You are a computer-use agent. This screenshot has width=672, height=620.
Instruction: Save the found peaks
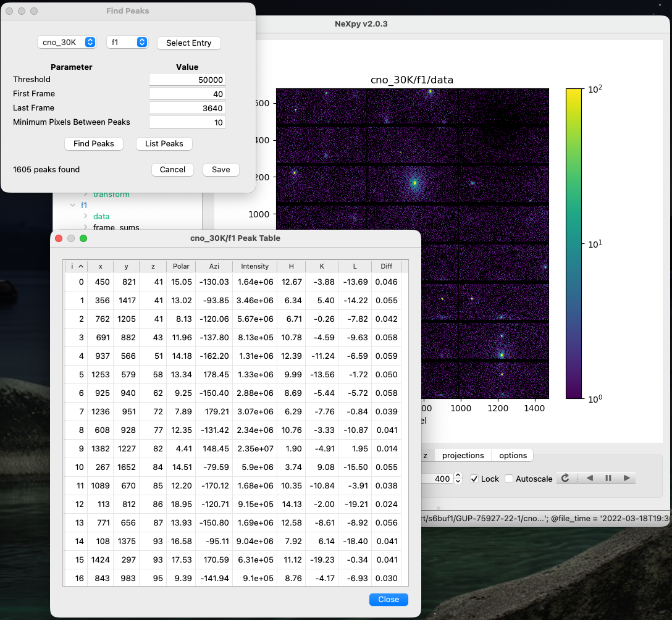point(220,169)
